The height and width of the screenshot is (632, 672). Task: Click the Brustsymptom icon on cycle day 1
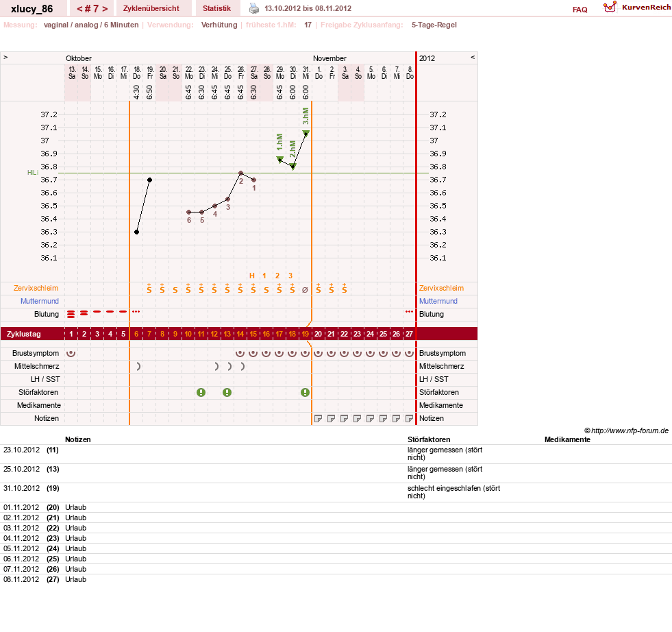point(71,353)
